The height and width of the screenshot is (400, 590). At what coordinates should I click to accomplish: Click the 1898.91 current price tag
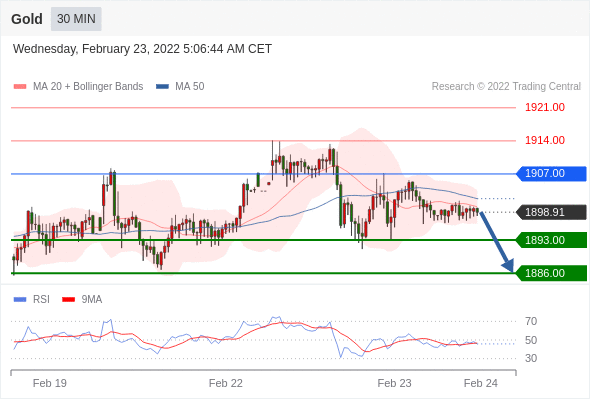551,212
